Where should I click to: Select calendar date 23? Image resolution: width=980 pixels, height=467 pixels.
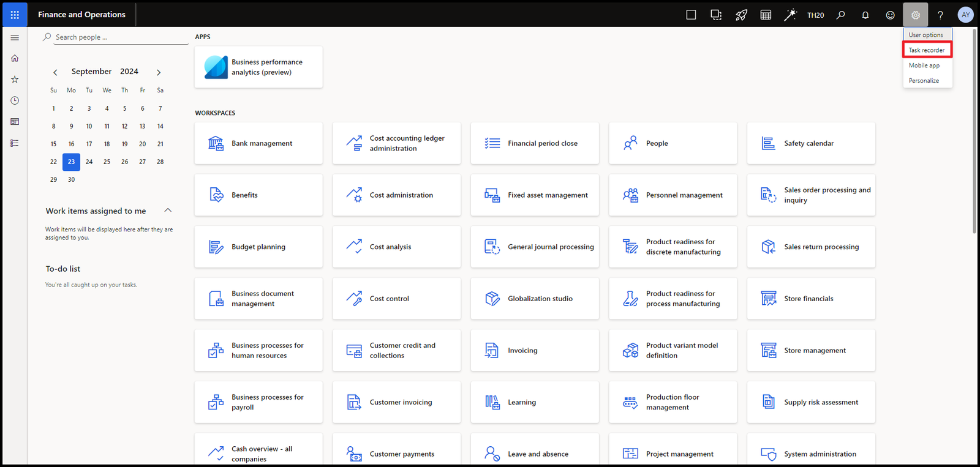pos(71,162)
